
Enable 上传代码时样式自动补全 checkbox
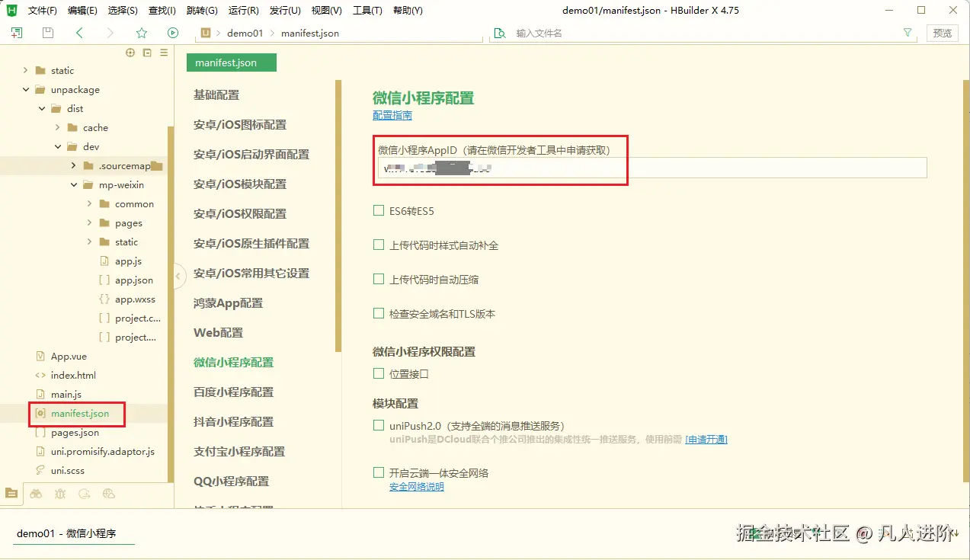379,245
